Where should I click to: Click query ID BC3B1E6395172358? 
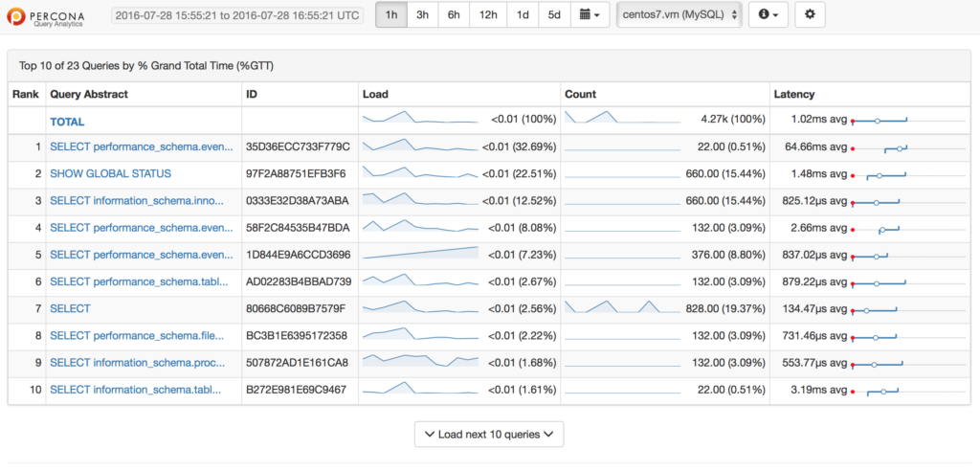point(297,336)
